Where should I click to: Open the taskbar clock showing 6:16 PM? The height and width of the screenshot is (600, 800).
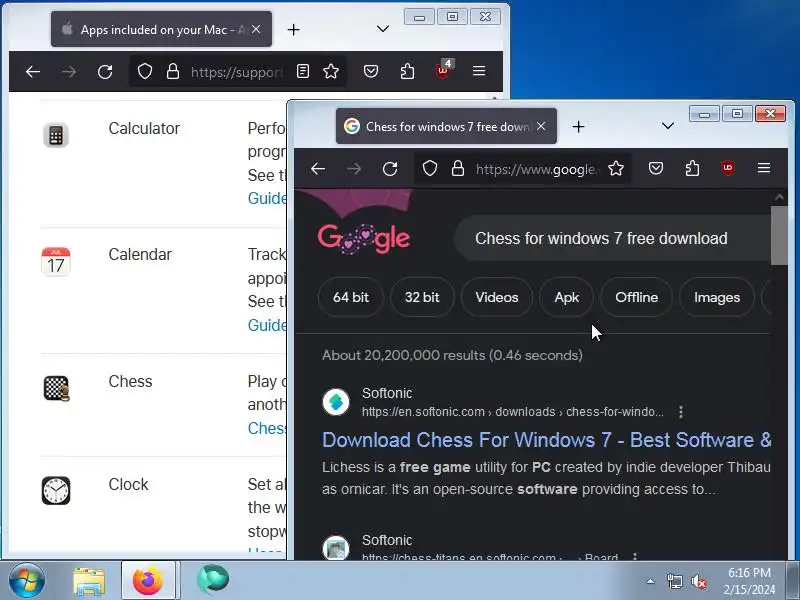tap(749, 581)
